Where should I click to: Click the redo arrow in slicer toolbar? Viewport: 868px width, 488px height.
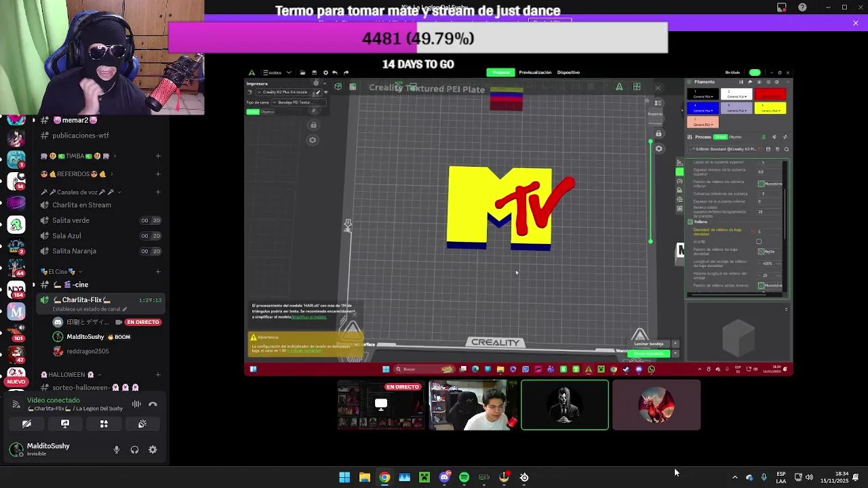[x=346, y=73]
